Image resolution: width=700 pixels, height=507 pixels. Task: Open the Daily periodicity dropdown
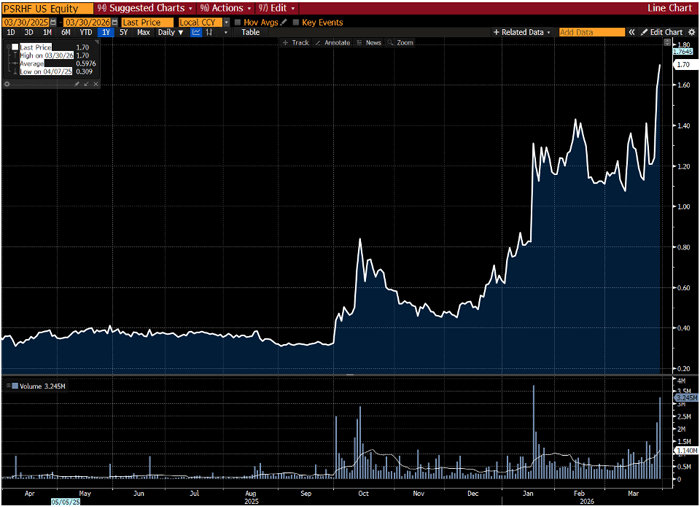pos(169,32)
